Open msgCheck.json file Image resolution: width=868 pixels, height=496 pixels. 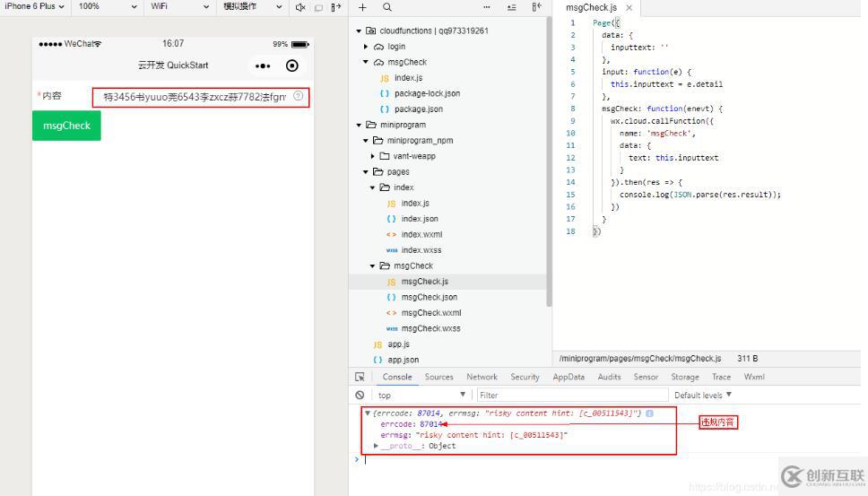[429, 297]
